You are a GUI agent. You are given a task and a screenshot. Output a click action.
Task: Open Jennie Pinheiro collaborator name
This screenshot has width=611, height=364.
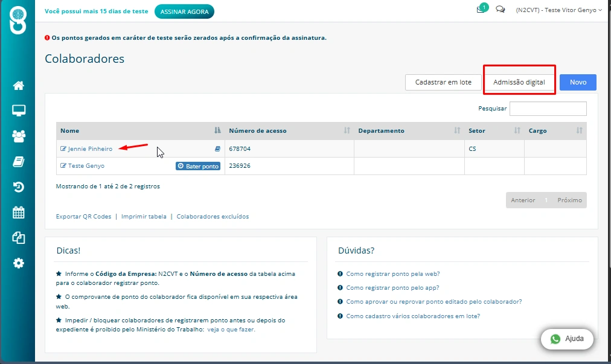90,149
